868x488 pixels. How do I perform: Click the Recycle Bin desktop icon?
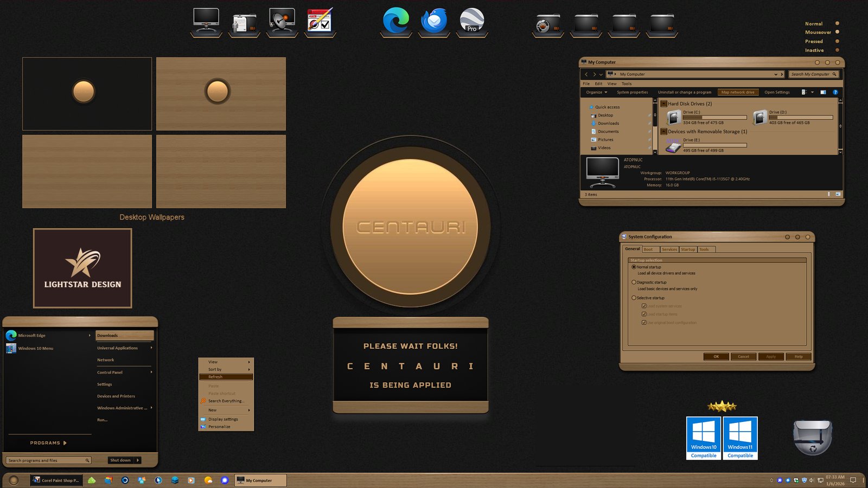coord(812,436)
